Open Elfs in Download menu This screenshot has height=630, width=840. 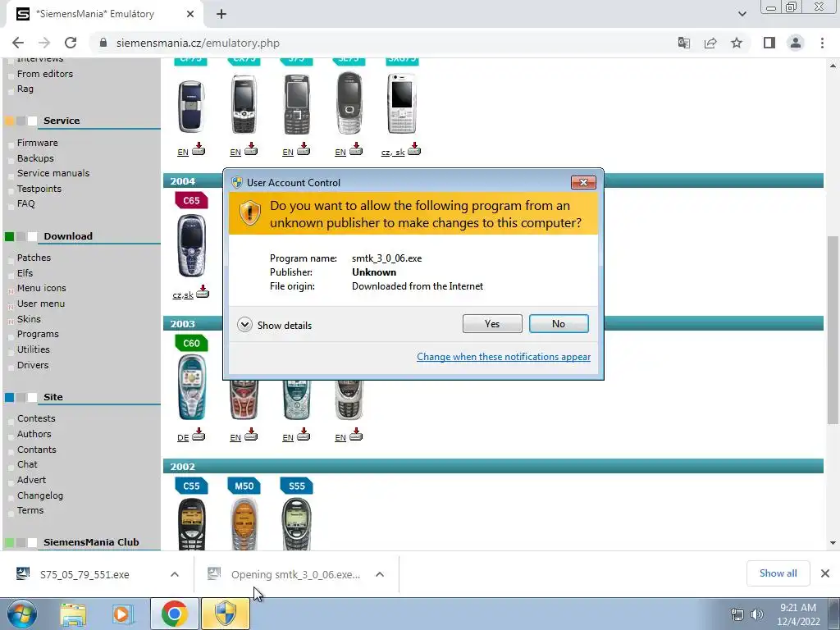[x=25, y=273]
